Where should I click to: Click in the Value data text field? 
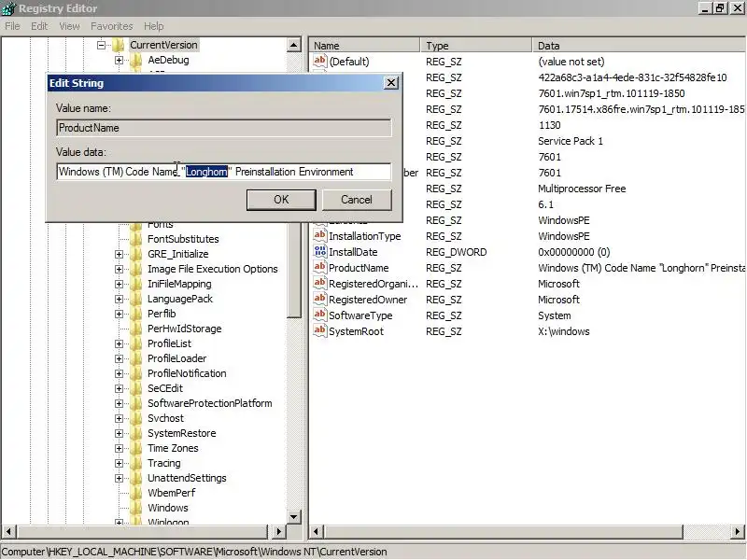(223, 172)
